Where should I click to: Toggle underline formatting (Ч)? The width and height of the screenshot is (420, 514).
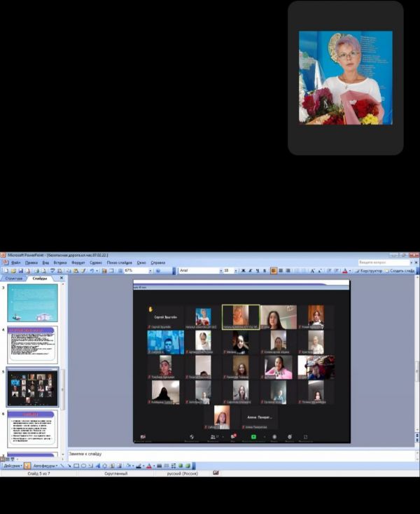(258, 270)
